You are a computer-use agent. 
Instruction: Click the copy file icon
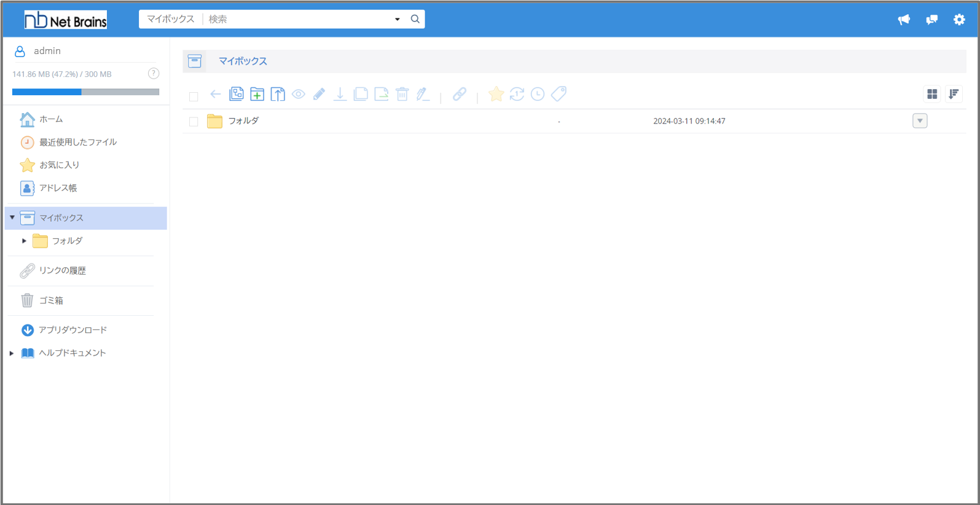click(361, 94)
